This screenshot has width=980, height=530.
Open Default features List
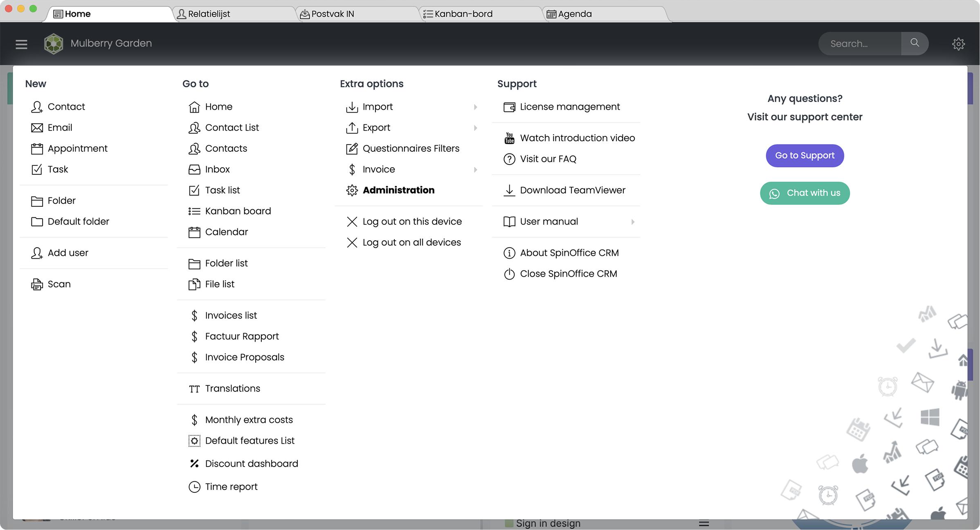pyautogui.click(x=249, y=440)
